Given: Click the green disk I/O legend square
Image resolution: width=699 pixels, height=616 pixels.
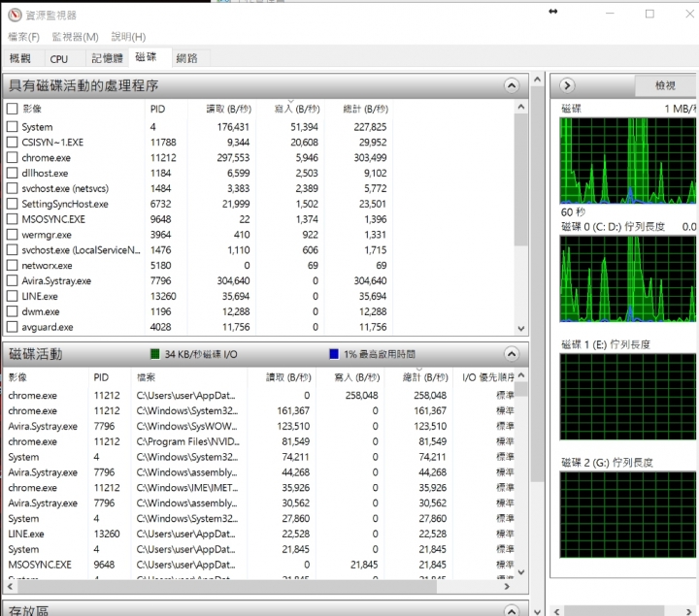Looking at the screenshot, I should tap(155, 354).
